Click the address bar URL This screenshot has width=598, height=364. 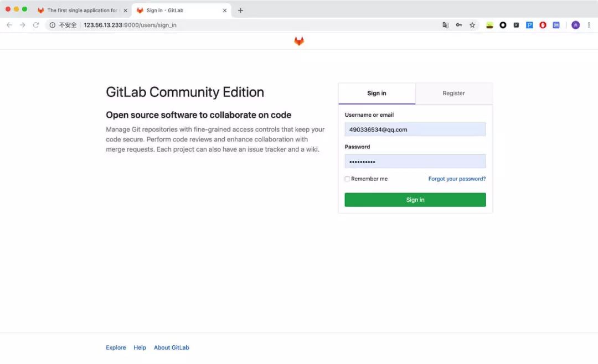pos(130,25)
